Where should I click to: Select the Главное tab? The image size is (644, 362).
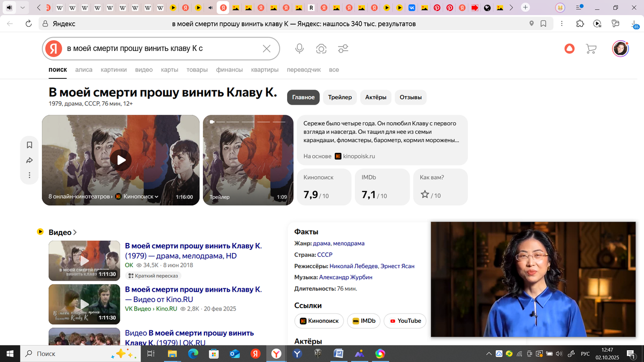coord(303,97)
